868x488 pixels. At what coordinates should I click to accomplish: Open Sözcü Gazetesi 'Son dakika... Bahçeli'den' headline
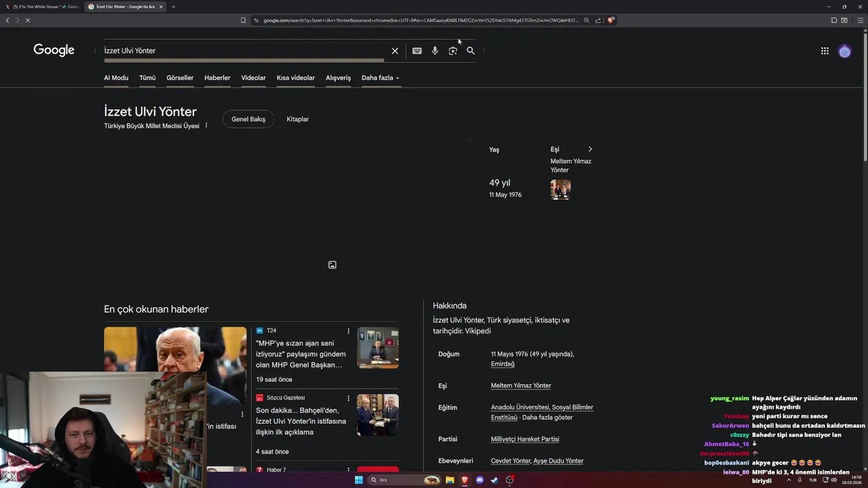pos(300,421)
